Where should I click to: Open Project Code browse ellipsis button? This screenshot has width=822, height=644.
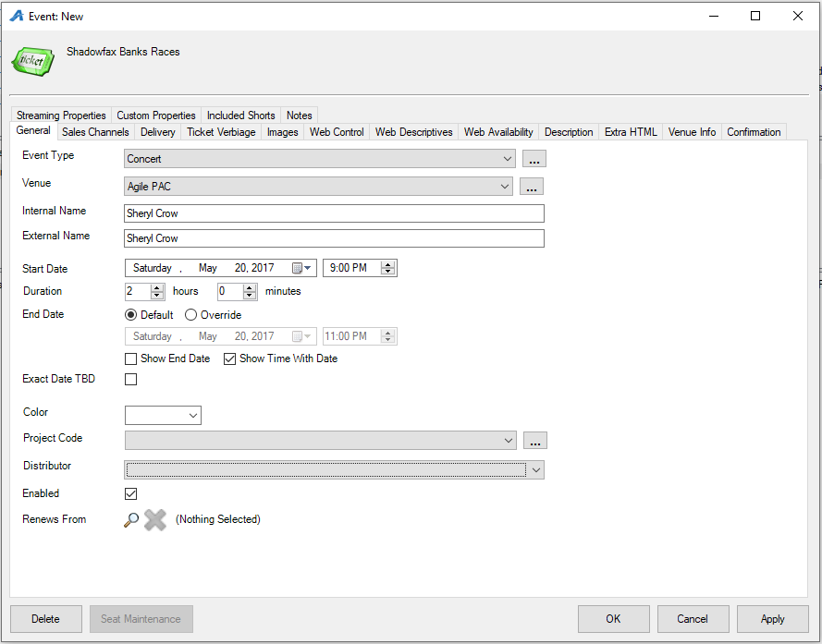pyautogui.click(x=535, y=440)
